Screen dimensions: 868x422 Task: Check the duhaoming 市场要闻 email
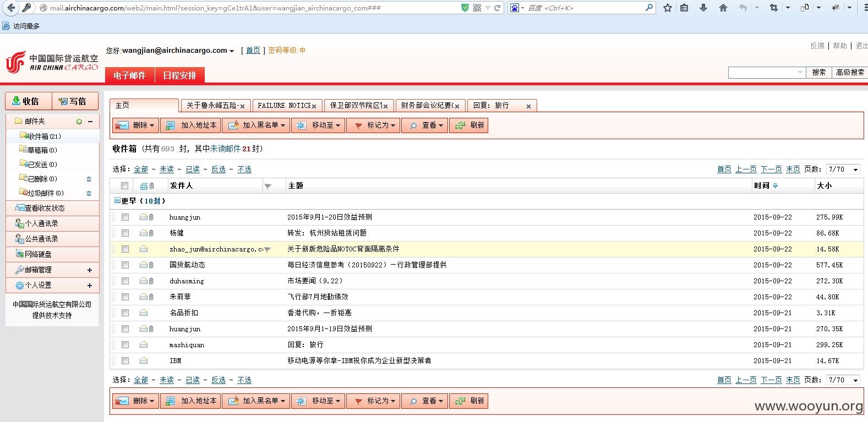(x=125, y=281)
